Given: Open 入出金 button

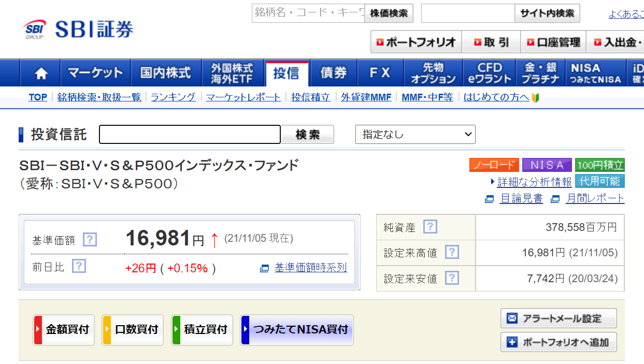Looking at the screenshot, I should 616,42.
